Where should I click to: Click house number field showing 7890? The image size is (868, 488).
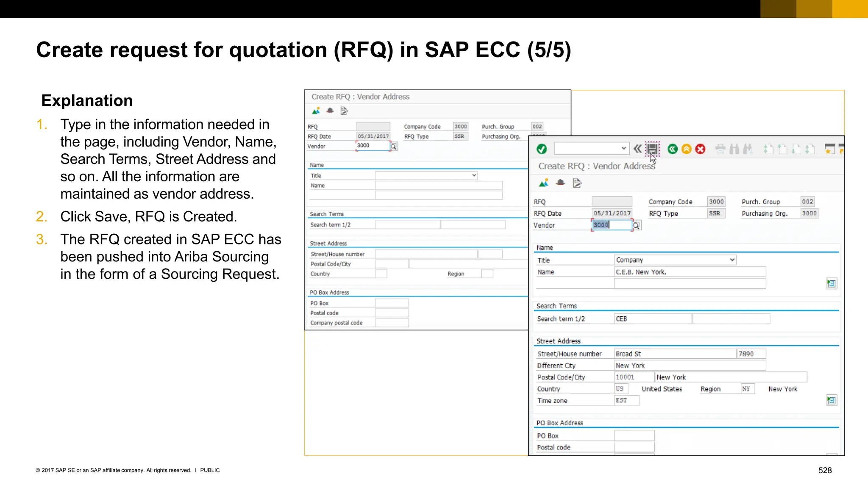[x=751, y=354]
